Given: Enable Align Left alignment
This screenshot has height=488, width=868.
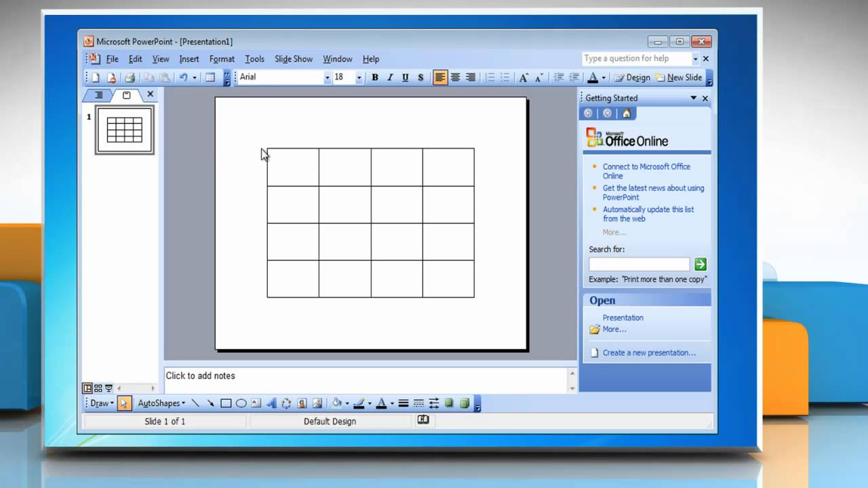Looking at the screenshot, I should tap(440, 77).
